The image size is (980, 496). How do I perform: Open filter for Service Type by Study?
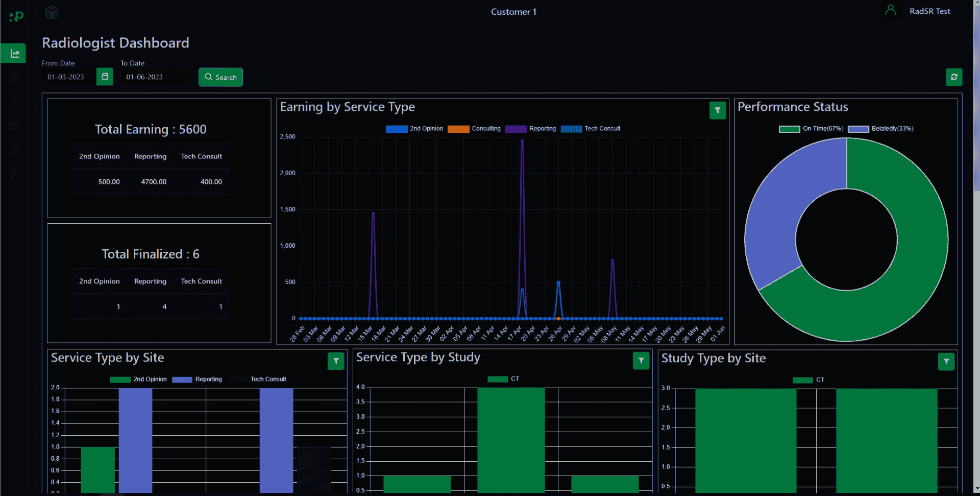click(x=641, y=361)
